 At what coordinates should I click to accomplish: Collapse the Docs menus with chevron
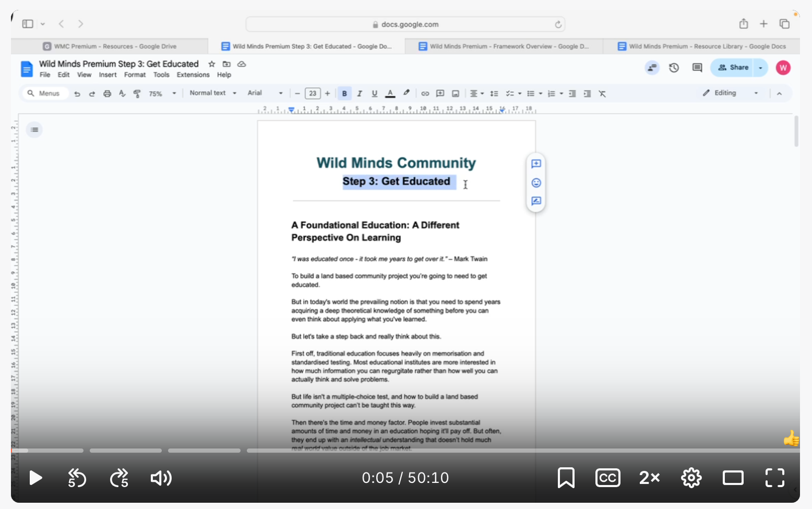coord(780,94)
